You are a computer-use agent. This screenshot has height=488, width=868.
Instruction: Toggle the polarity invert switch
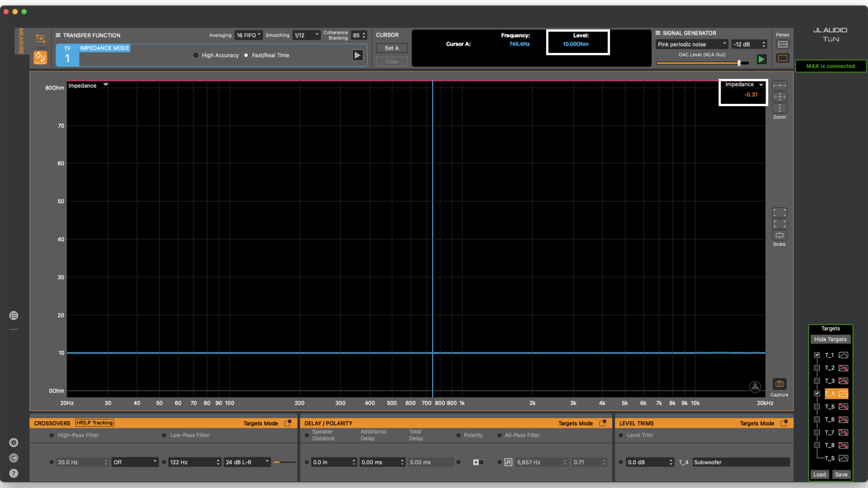click(x=478, y=462)
